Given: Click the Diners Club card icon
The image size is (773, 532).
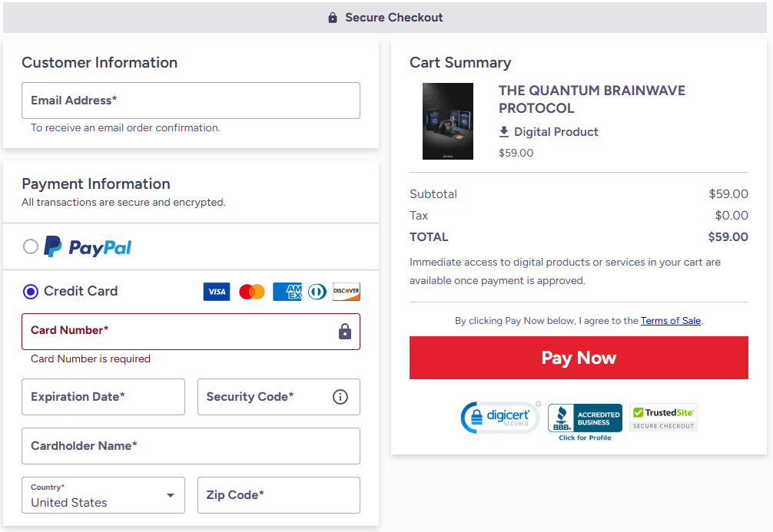Looking at the screenshot, I should point(317,292).
